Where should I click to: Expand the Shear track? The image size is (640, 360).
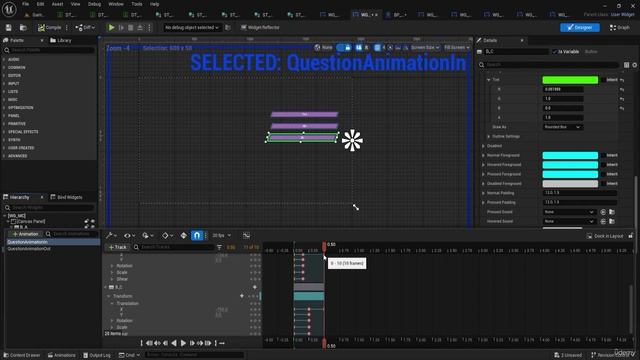[112, 279]
